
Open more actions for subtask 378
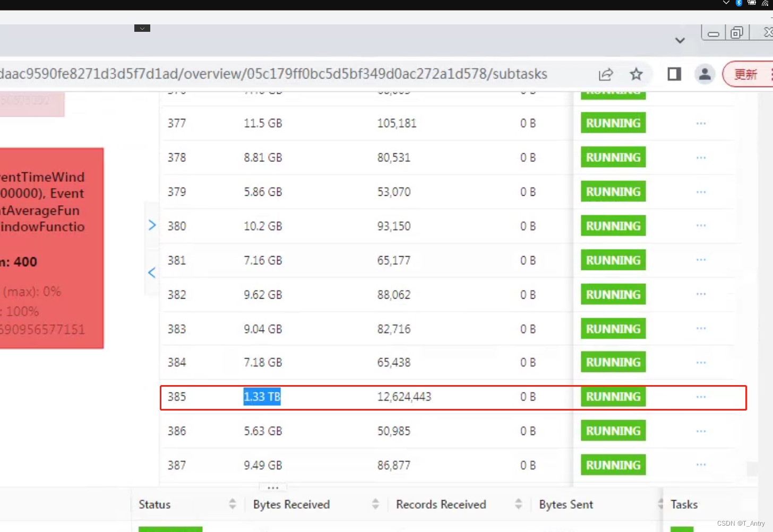[x=701, y=158]
